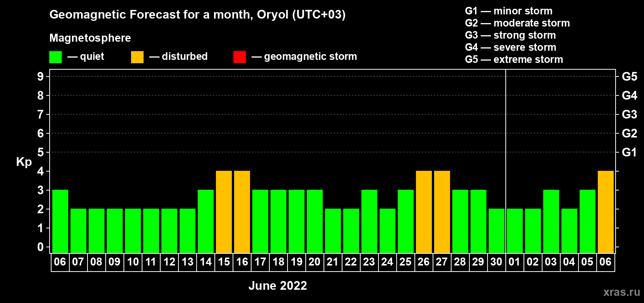The height and width of the screenshot is (303, 644).
Task: Click the G5 storm level label
Action: pyautogui.click(x=629, y=77)
